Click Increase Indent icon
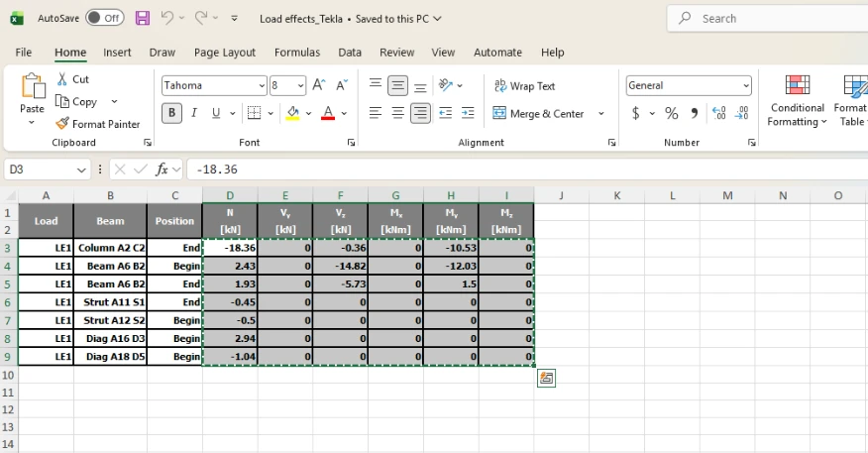Screen dimensions: 868x453 [468, 114]
